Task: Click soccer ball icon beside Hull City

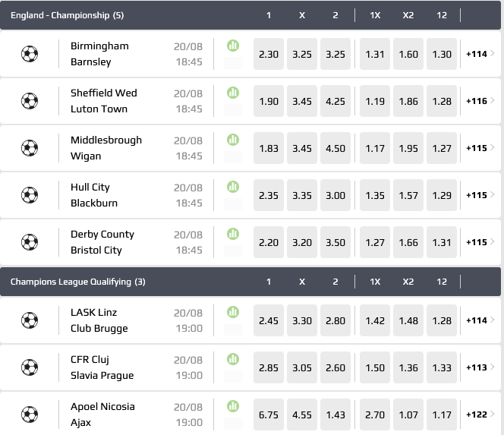Action: pos(30,195)
